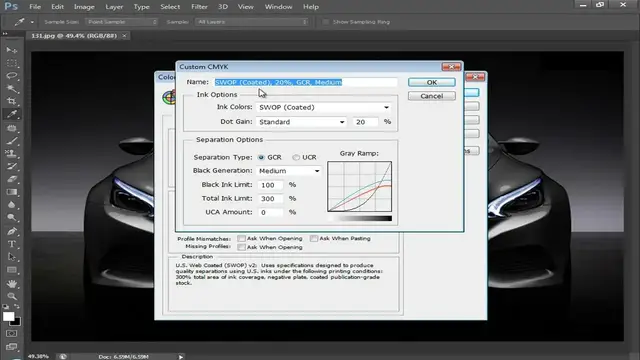Click the Total Ink Limit field
The image size is (640, 360).
coord(271,199)
